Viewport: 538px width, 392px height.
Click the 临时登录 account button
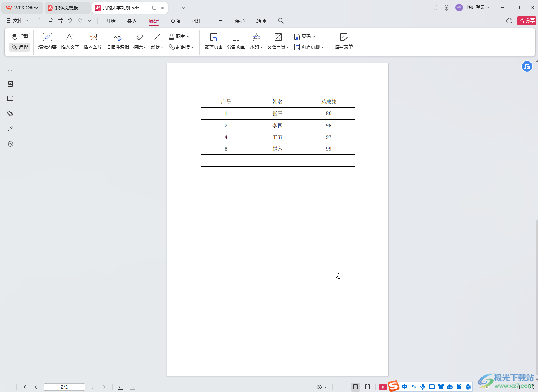point(472,8)
